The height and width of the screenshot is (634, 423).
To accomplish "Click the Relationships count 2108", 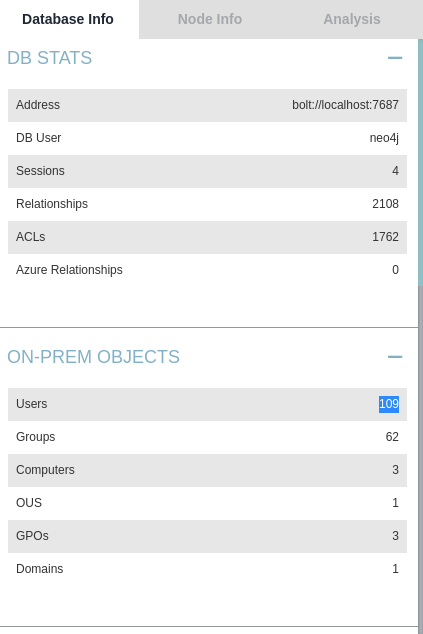I will point(385,204).
